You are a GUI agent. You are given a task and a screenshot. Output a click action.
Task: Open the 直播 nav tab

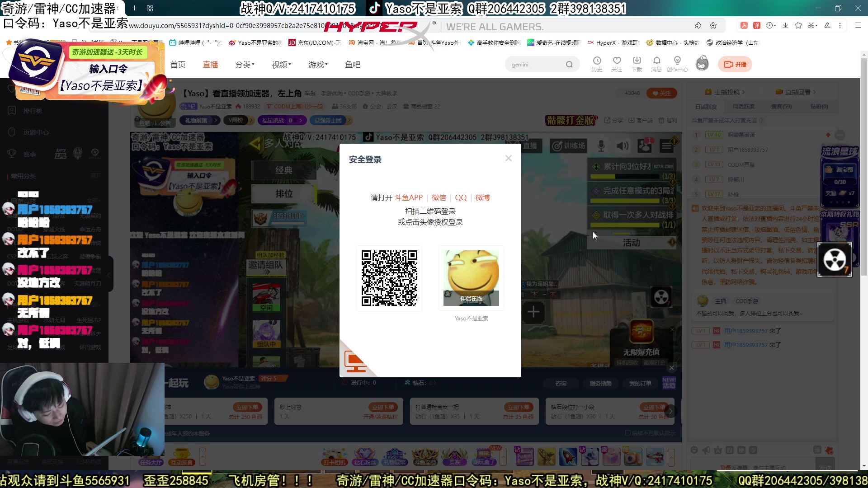click(x=210, y=65)
